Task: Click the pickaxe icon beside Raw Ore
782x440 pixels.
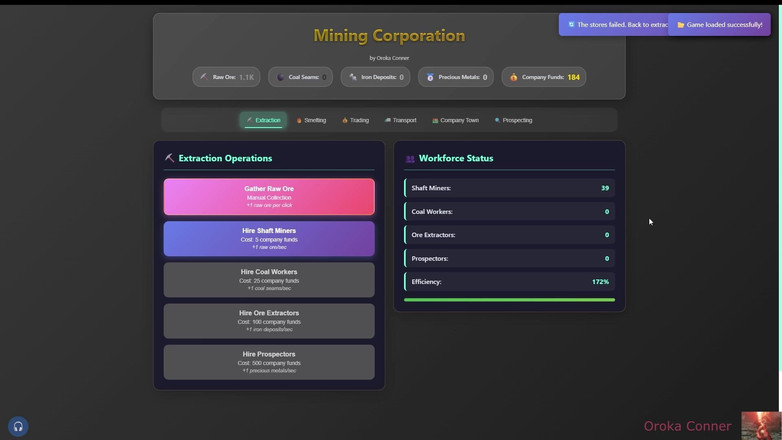Action: coord(203,77)
